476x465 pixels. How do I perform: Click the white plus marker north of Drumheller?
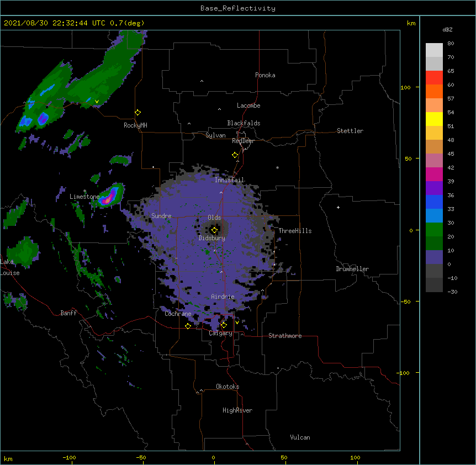338,207
